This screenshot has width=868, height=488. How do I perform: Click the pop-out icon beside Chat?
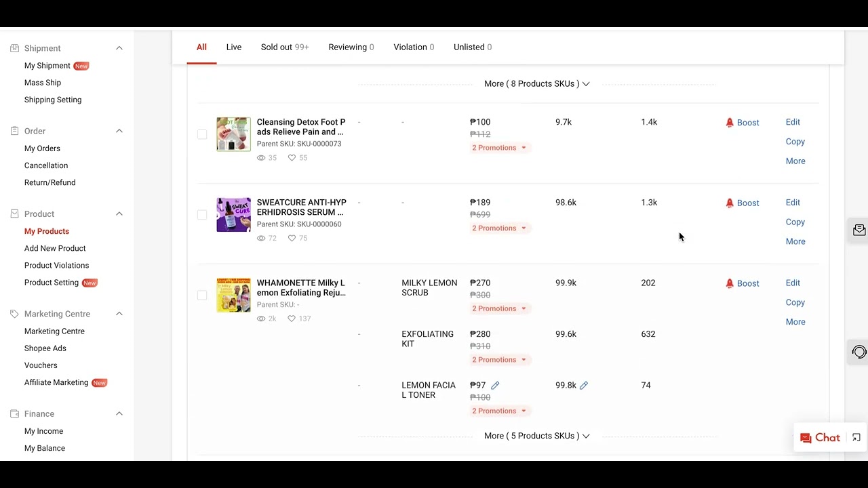(856, 438)
